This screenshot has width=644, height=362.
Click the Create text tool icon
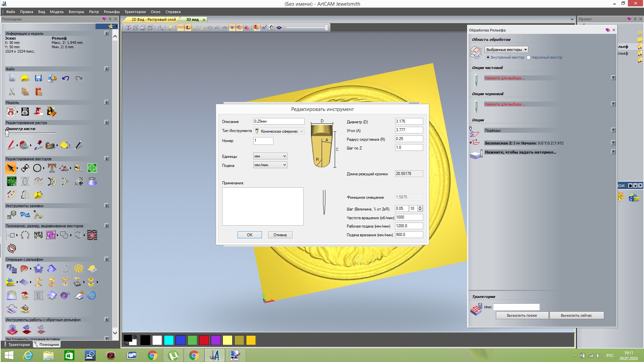[x=52, y=168]
